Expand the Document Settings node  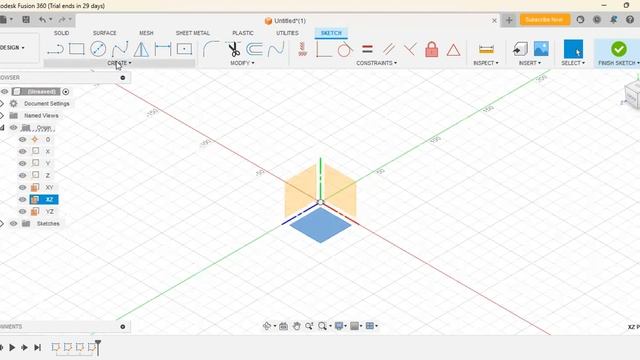(x=2, y=104)
